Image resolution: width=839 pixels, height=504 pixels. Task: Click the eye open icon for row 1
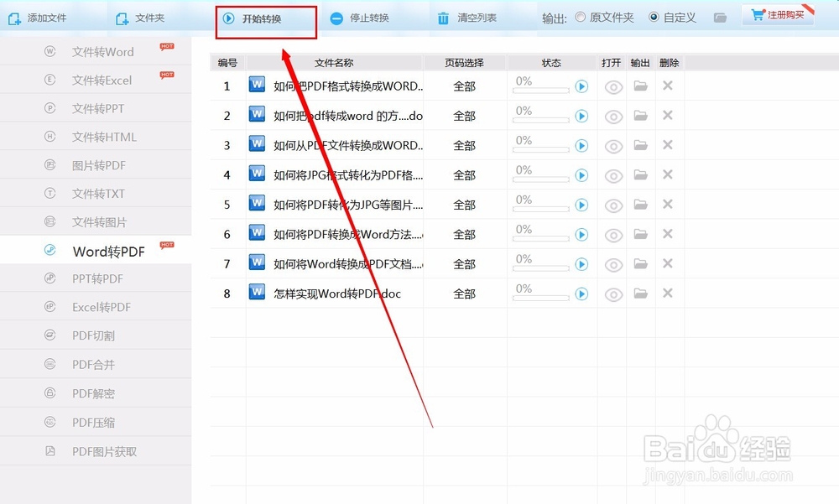pyautogui.click(x=614, y=87)
